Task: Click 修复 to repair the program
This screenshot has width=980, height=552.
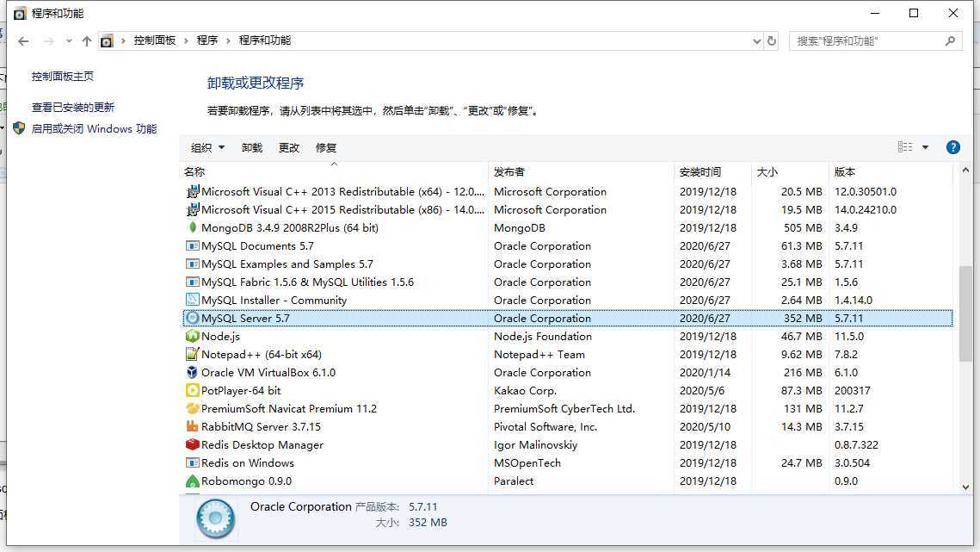Action: point(325,148)
